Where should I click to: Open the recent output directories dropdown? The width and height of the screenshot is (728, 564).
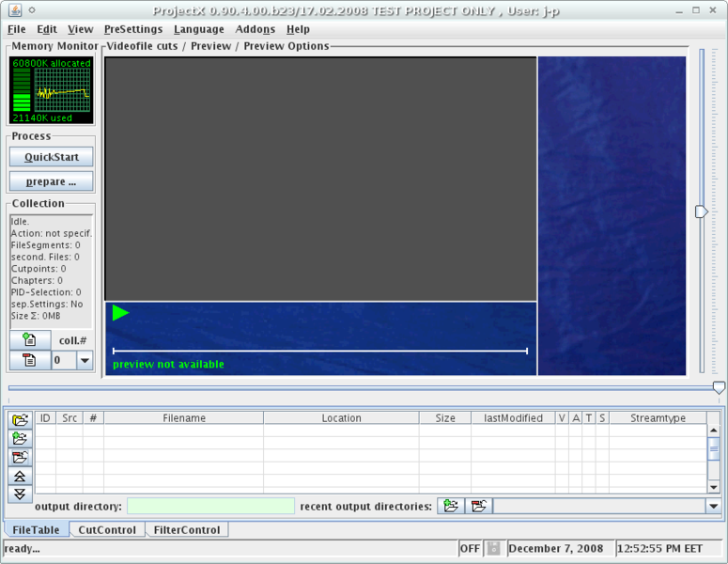713,506
